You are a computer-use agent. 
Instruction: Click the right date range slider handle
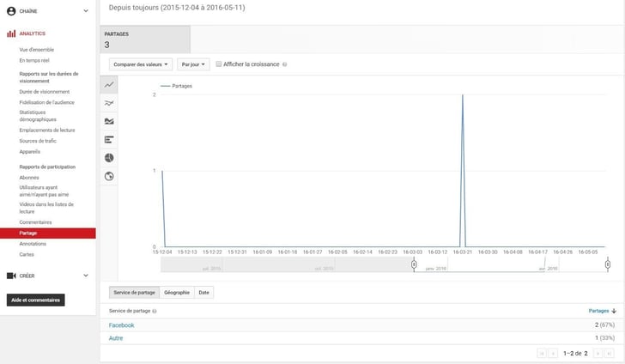[608, 264]
